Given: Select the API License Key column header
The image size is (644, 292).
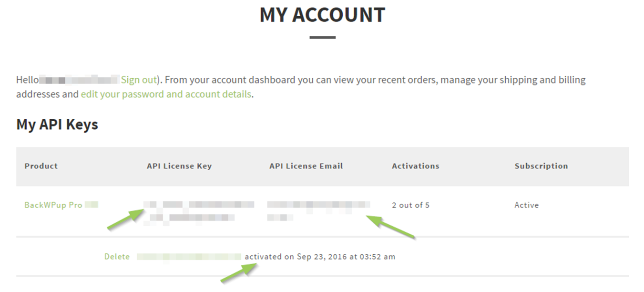Looking at the screenshot, I should (179, 166).
